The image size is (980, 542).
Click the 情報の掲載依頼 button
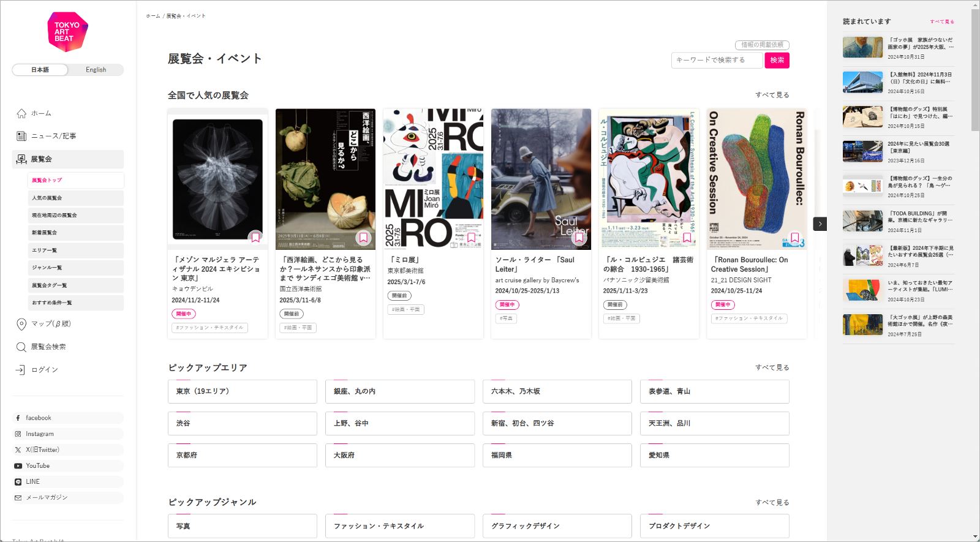click(x=762, y=45)
